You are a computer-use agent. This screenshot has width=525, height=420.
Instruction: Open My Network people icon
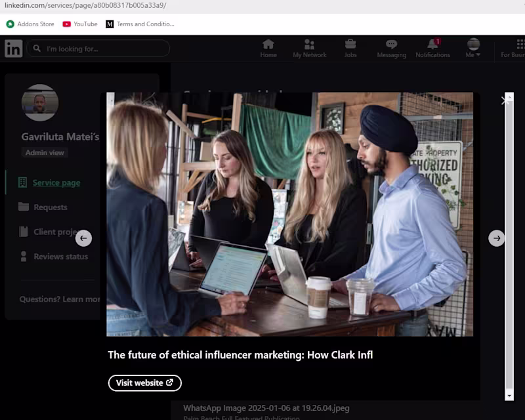(309, 44)
